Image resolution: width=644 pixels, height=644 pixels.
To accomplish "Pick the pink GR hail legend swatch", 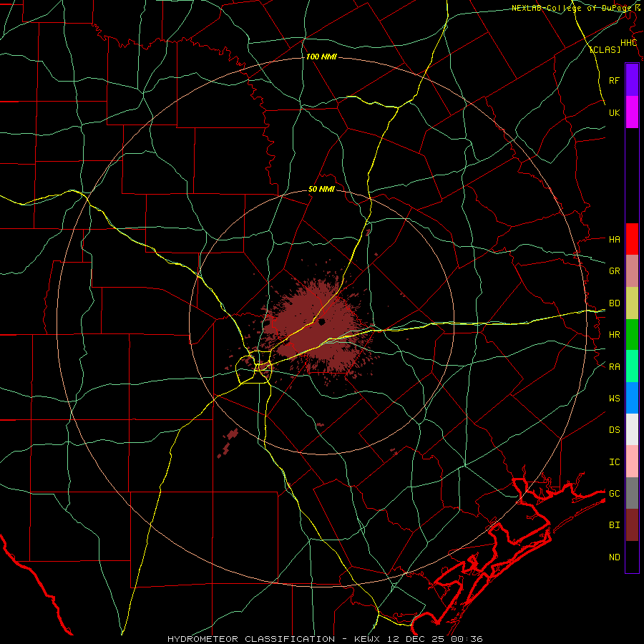I will click(x=632, y=270).
